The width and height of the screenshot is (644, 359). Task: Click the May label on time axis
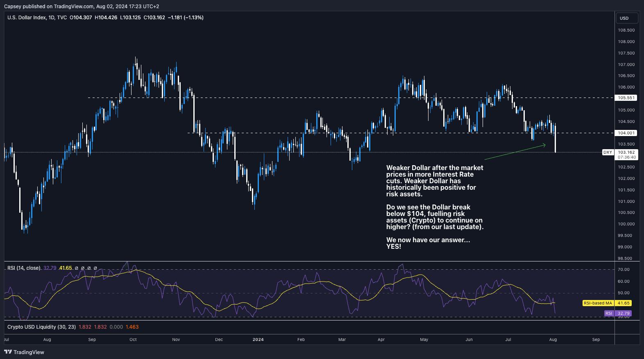tap(424, 340)
